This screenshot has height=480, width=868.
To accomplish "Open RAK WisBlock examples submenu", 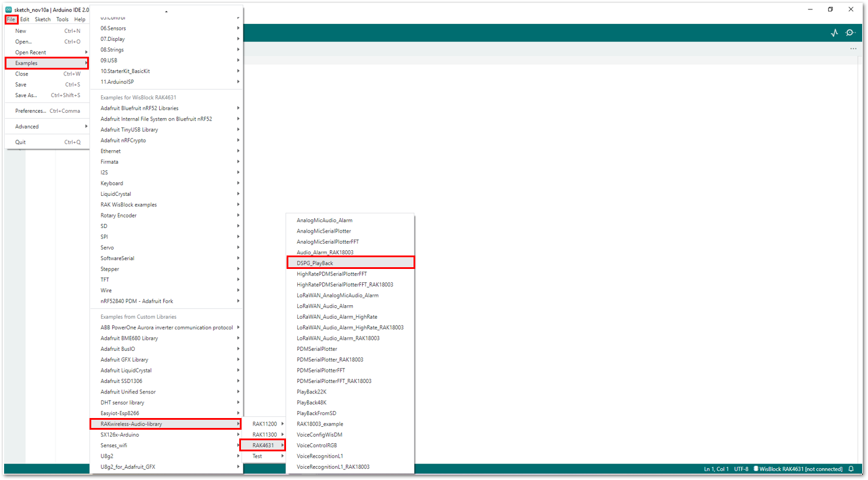I will [167, 205].
